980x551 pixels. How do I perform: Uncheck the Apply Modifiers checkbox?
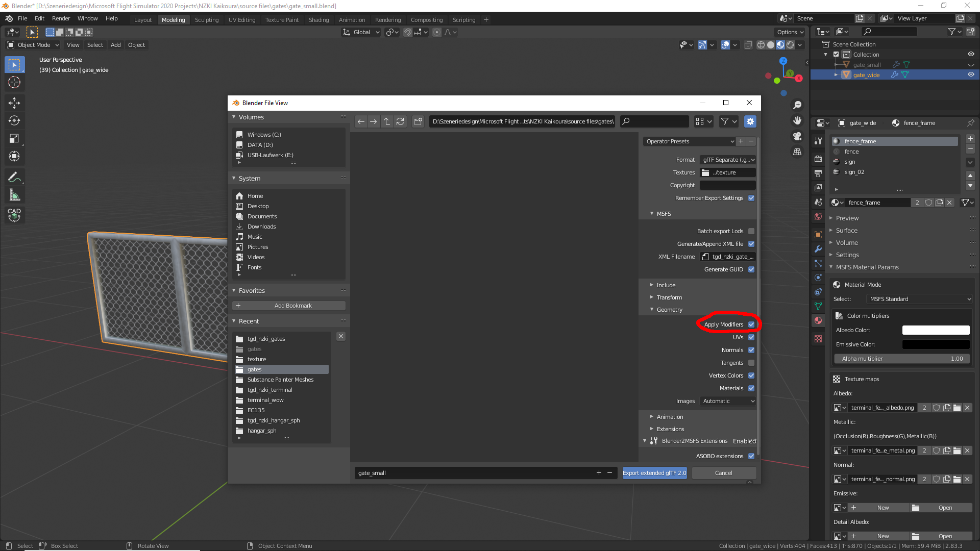751,324
